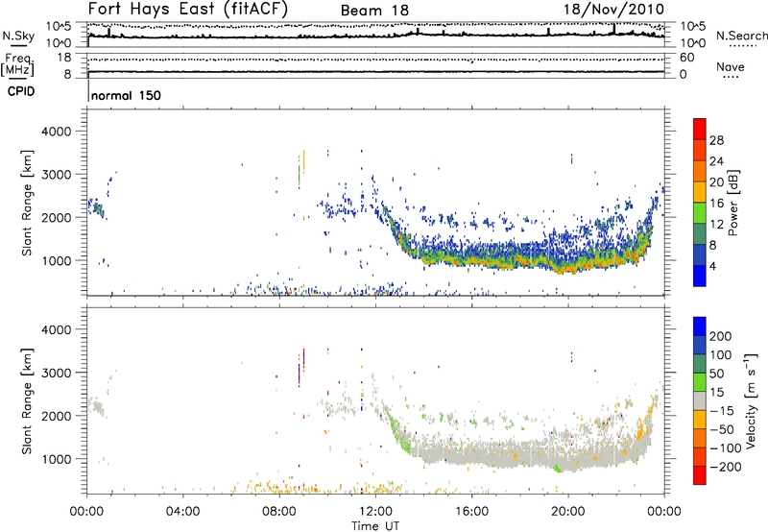Click the "Time UT" axis title

pyautogui.click(x=375, y=525)
